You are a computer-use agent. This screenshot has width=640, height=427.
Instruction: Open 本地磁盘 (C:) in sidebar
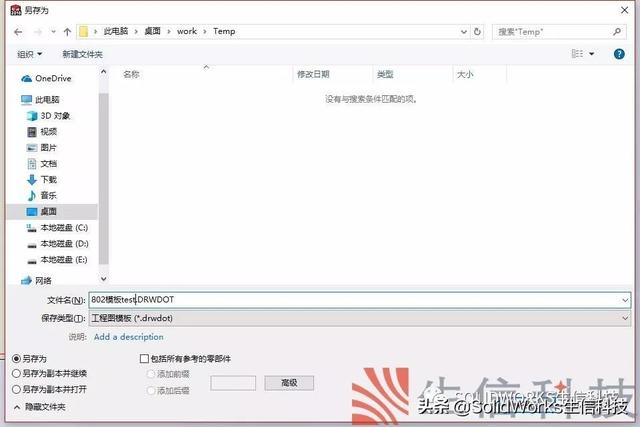[x=57, y=228]
